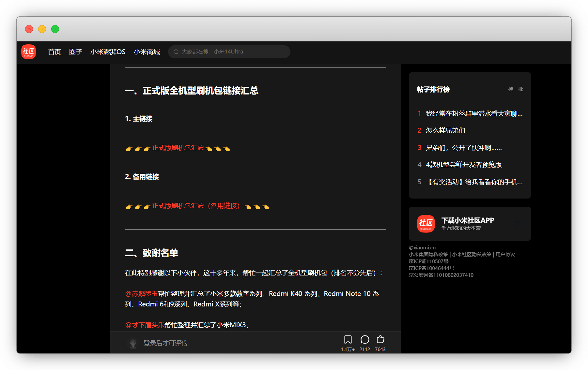Click the bookmark icon to save post

(348, 340)
